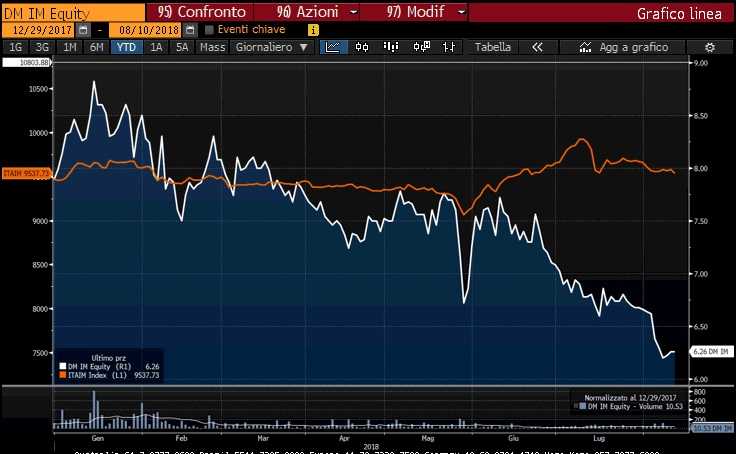Open the end date calendar picker

click(x=190, y=30)
